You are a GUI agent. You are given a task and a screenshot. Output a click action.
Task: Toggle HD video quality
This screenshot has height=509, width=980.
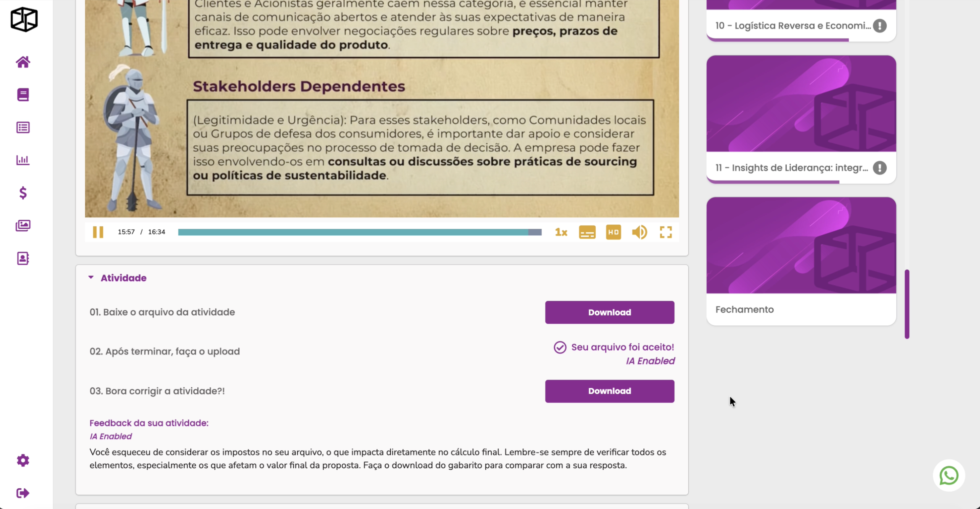click(613, 232)
